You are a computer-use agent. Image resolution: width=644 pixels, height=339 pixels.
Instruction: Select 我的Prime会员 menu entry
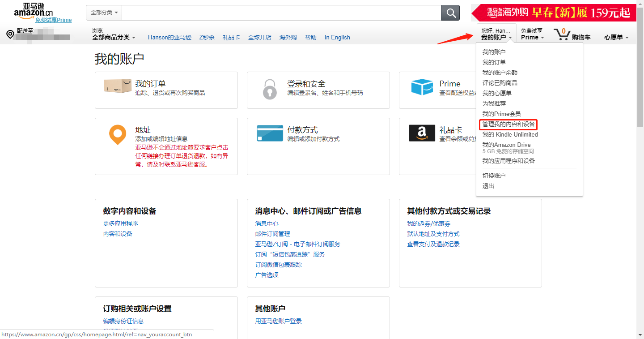tap(501, 114)
